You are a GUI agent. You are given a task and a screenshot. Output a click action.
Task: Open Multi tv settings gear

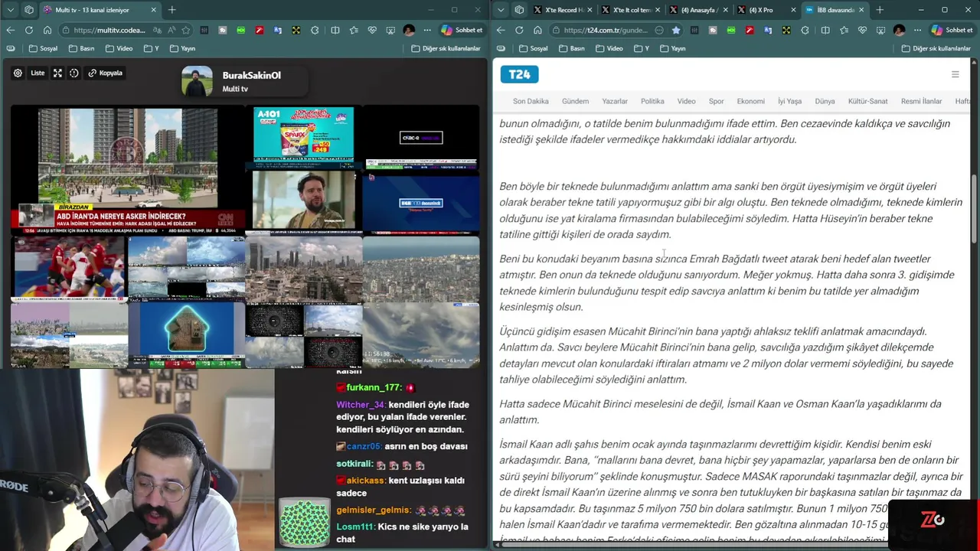pos(18,73)
